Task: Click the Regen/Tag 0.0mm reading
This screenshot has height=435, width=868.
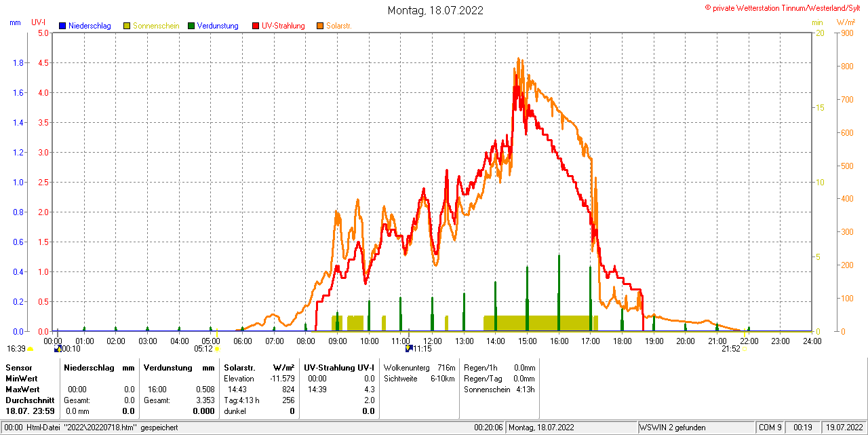Action: coord(499,378)
